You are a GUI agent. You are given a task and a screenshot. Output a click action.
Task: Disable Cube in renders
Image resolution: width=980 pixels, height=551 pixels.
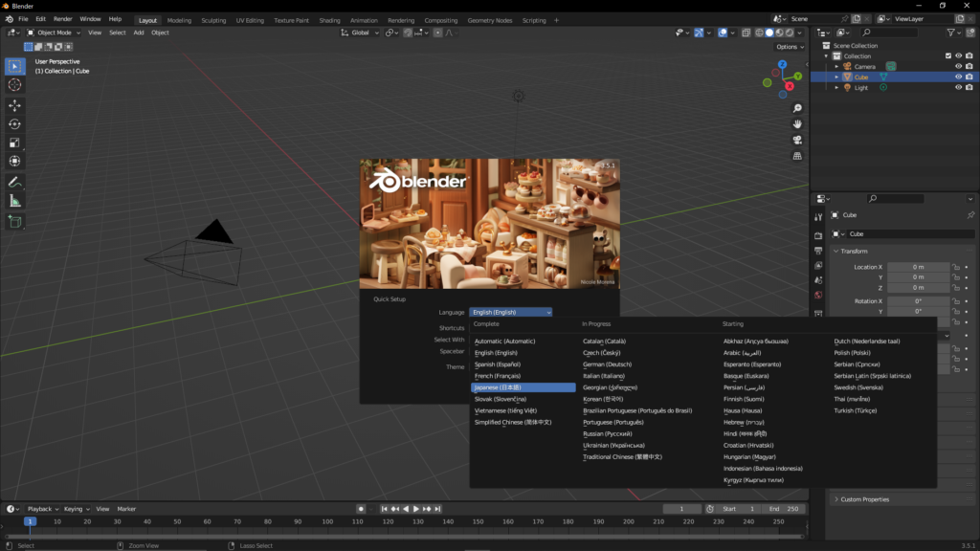click(x=969, y=77)
